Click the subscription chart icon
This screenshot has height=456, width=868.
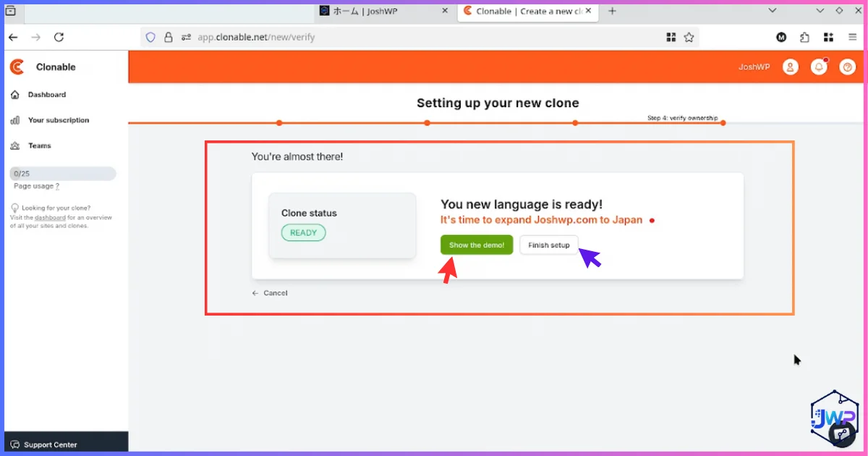coord(15,120)
